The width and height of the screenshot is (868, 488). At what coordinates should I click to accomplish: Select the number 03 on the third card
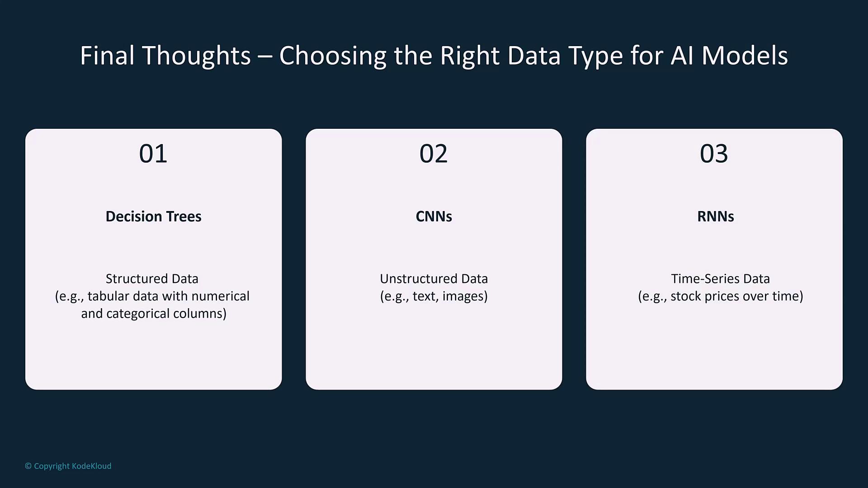click(714, 154)
